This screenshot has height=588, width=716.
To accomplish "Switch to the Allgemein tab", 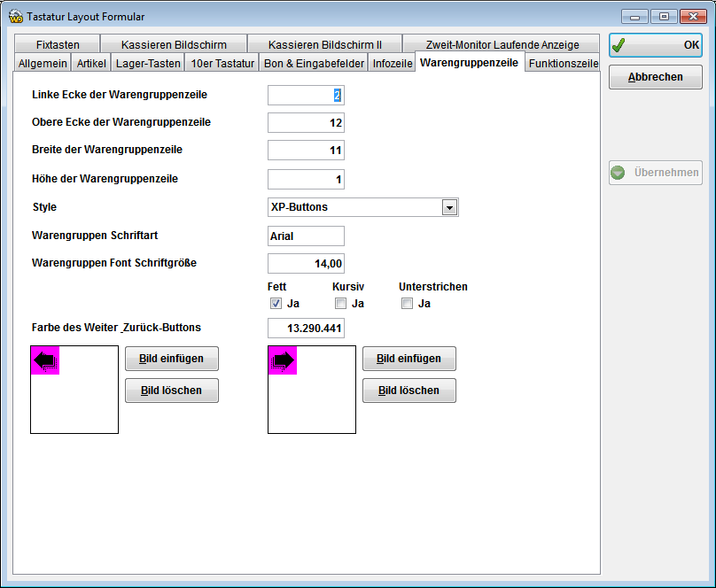I will pos(43,63).
